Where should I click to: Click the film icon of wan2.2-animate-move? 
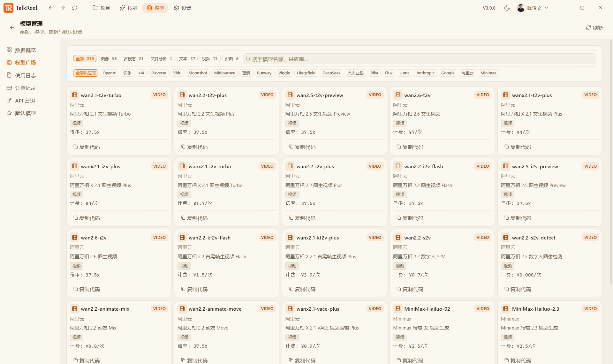(x=182, y=308)
